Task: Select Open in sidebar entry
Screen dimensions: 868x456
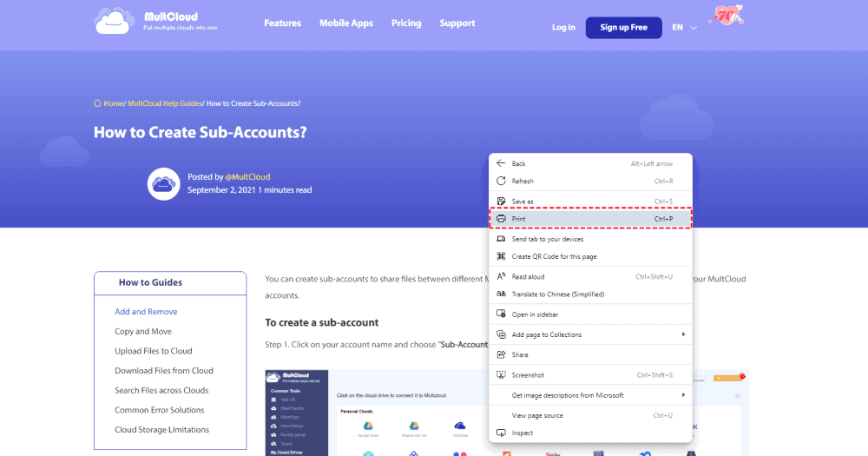Action: (x=590, y=314)
